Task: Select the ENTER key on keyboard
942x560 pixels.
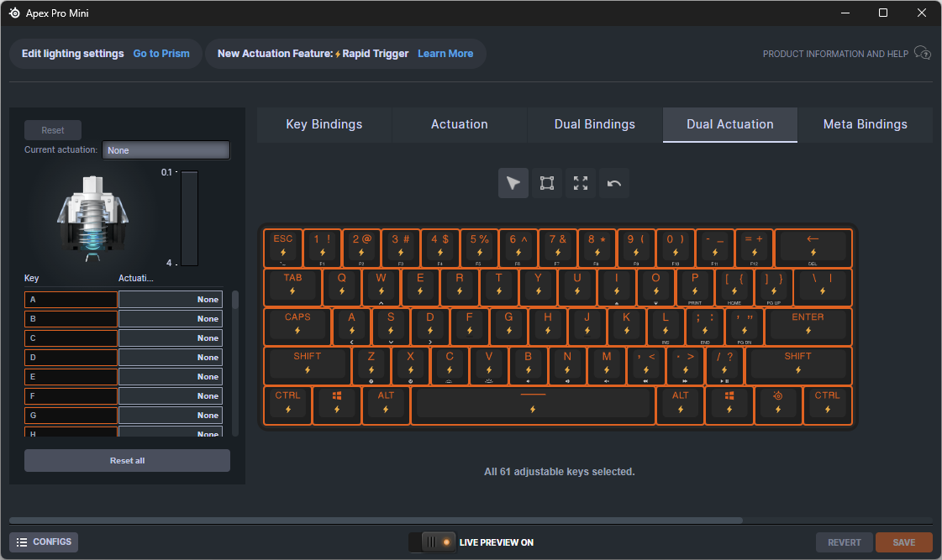Action: (808, 327)
